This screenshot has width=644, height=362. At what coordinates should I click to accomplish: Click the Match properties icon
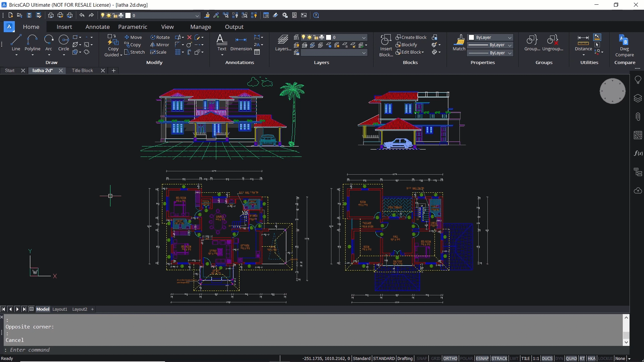(x=459, y=43)
